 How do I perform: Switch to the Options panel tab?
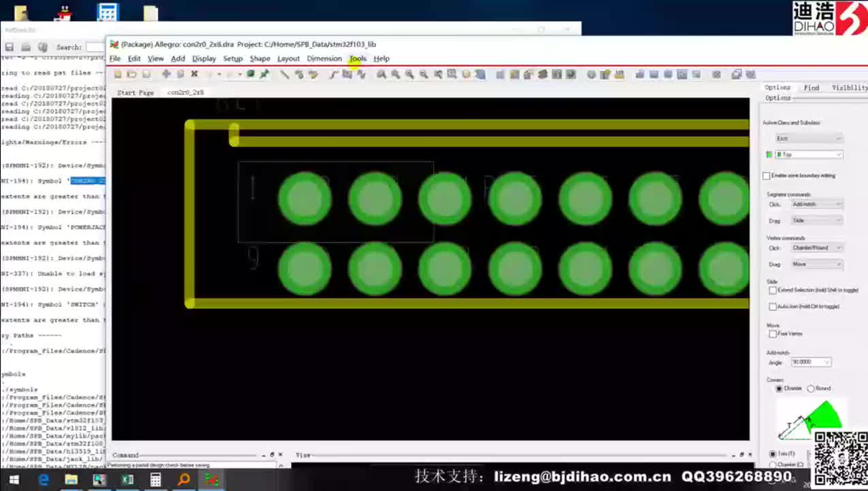[777, 87]
